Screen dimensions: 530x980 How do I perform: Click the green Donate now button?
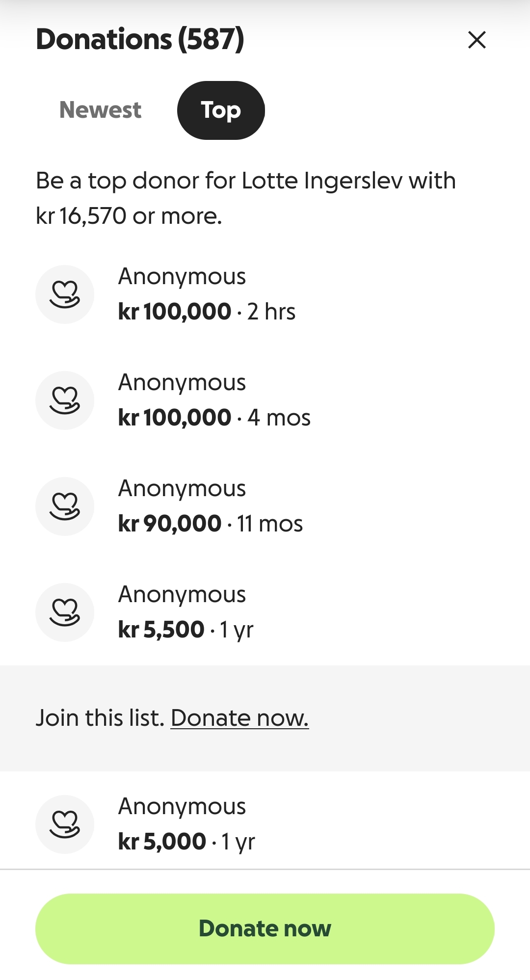(265, 928)
